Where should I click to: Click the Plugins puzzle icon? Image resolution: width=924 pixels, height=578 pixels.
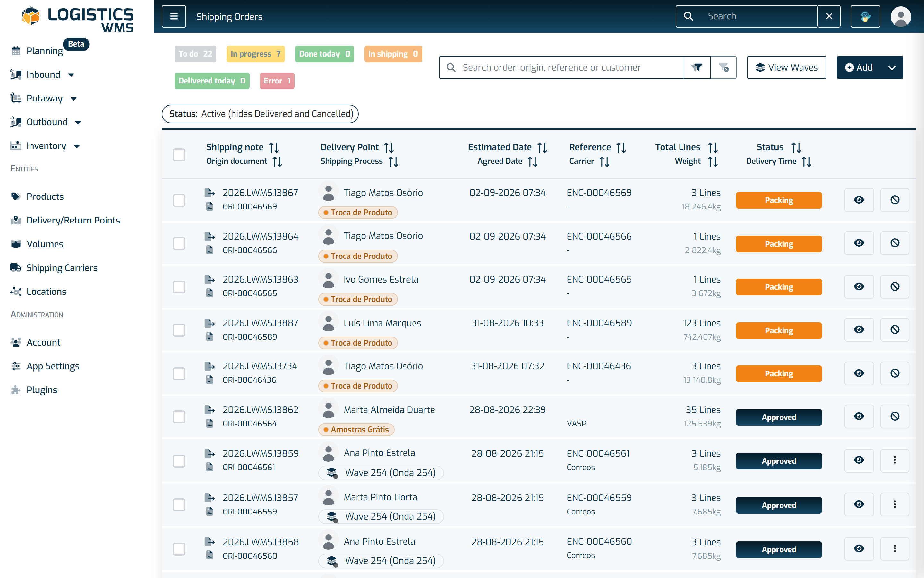tap(16, 390)
